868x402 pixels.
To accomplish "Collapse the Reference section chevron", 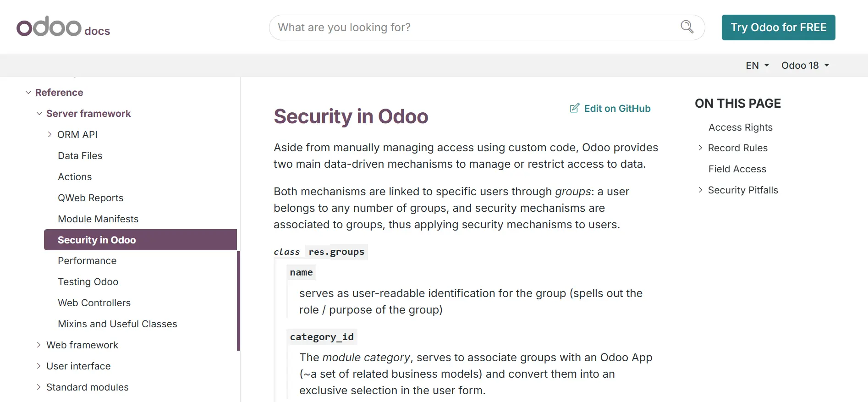I will coord(28,93).
